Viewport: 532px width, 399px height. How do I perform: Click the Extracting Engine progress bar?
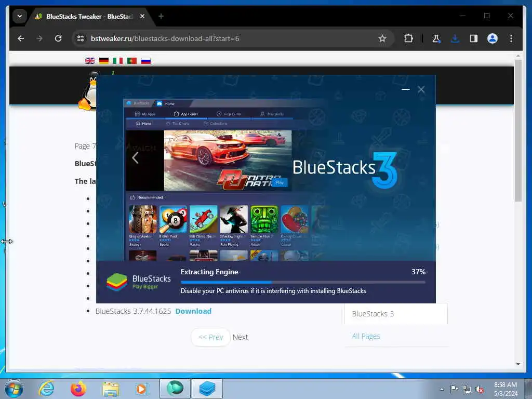pyautogui.click(x=303, y=282)
